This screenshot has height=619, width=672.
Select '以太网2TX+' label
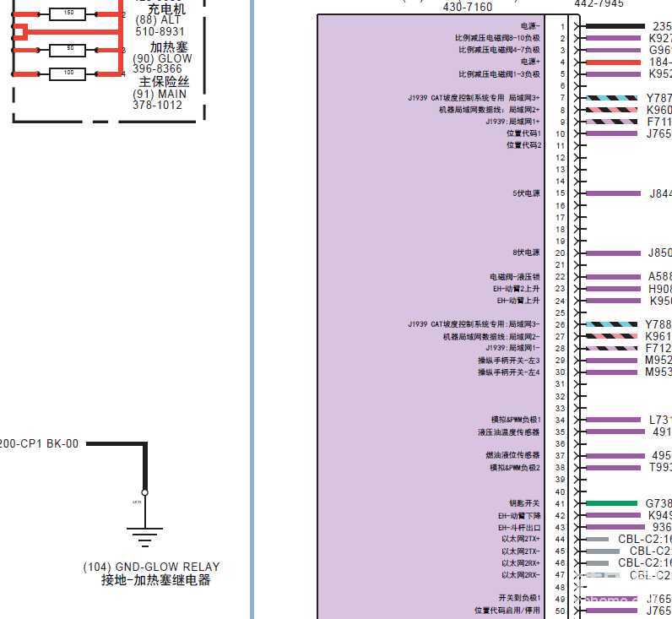(x=521, y=539)
